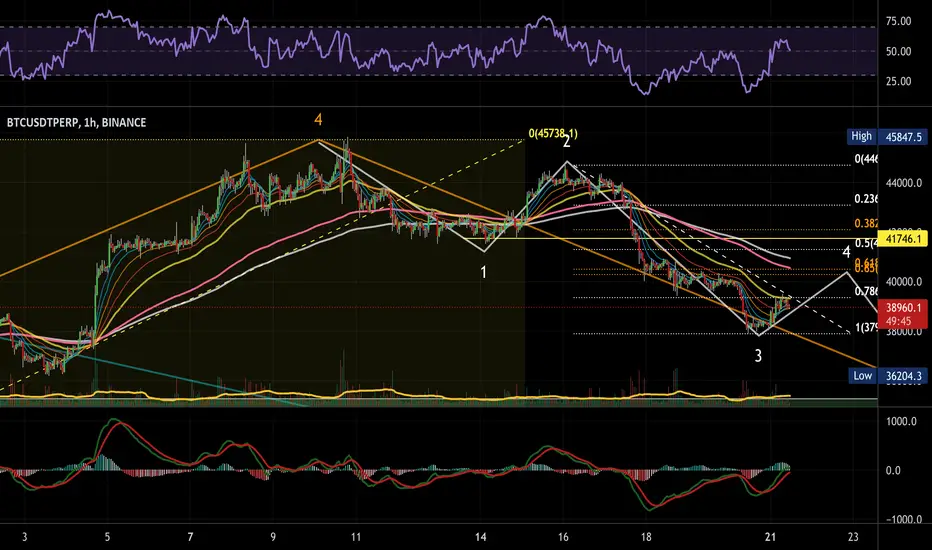Click date 5 on the time axis
The width and height of the screenshot is (932, 550).
(x=107, y=538)
